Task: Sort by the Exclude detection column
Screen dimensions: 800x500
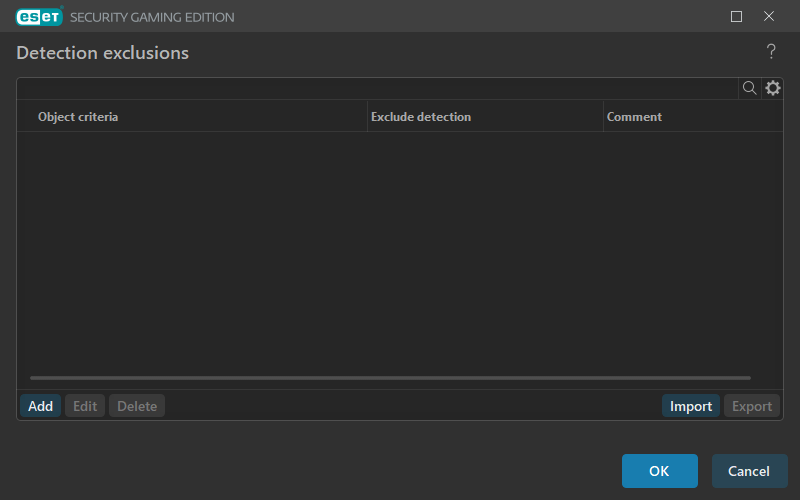Action: pyautogui.click(x=485, y=116)
